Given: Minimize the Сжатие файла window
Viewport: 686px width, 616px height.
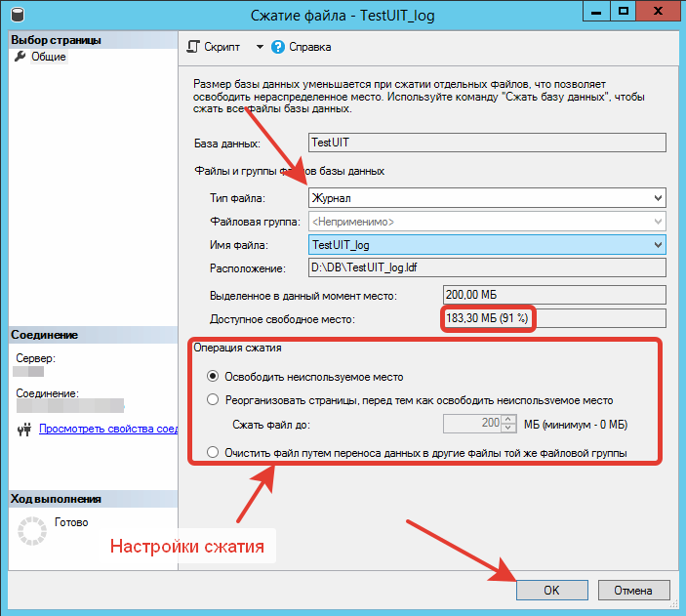Looking at the screenshot, I should tap(596, 11).
